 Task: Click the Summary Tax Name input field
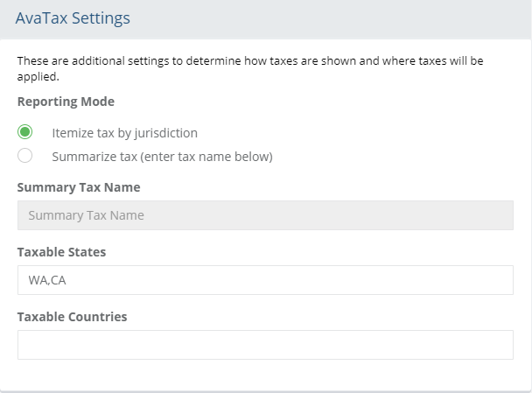[264, 215]
